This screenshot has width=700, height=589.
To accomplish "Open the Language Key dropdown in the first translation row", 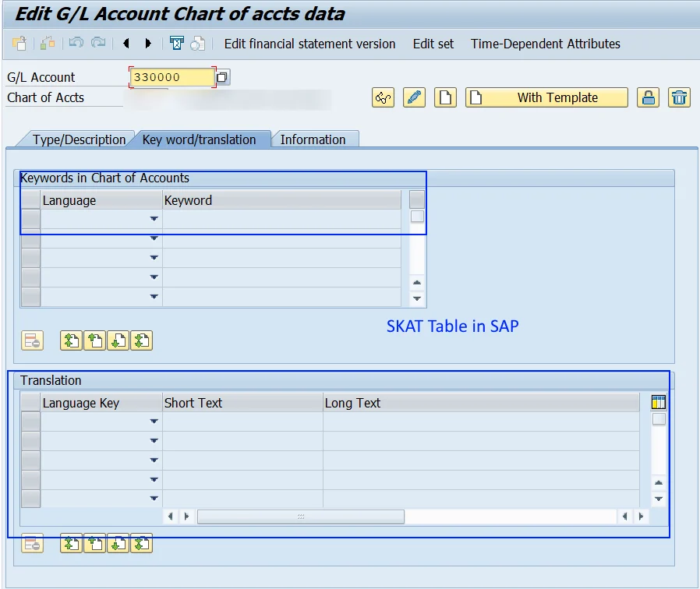I will [154, 421].
